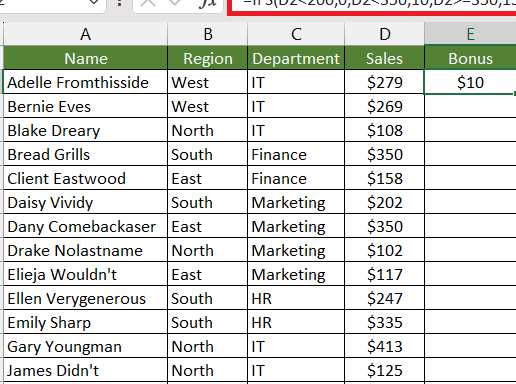
Task: Select the empty Bonus cell for Gary Youngman
Action: 470,346
